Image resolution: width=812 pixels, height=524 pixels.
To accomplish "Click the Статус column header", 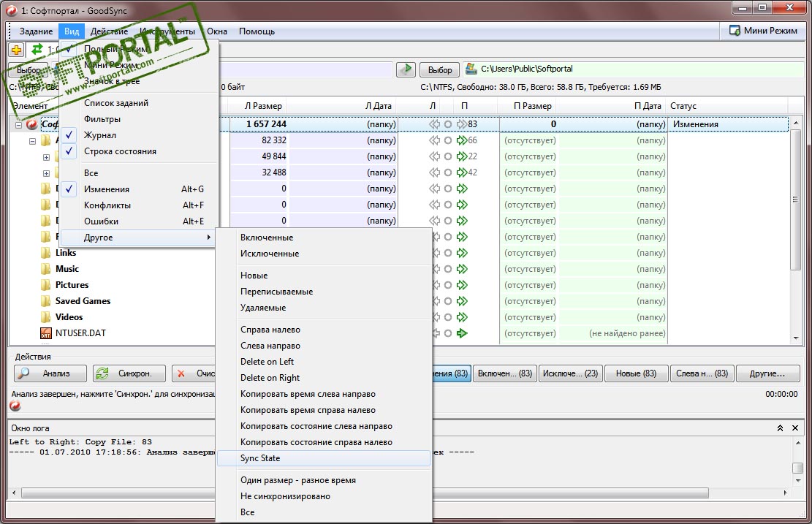I will point(727,106).
